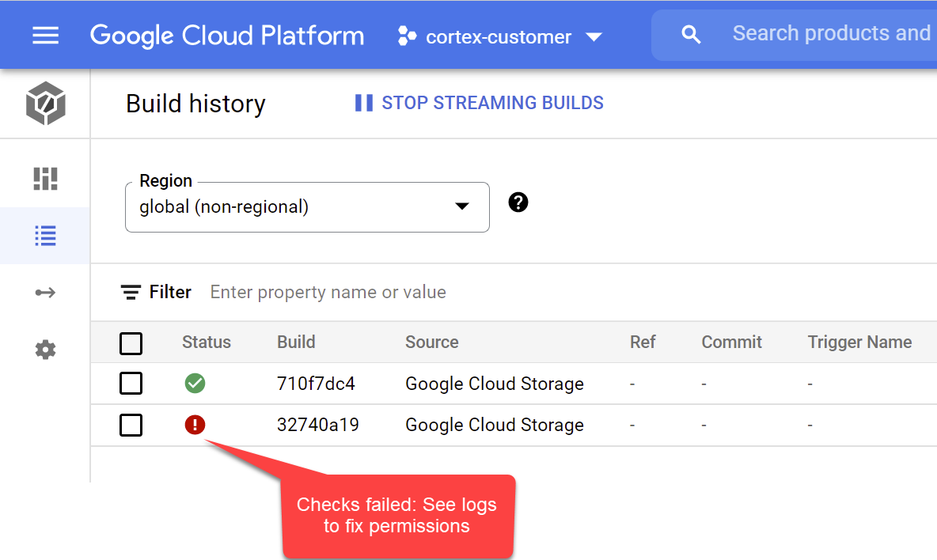Screen dimensions: 937x560
Task: Click the Filter lines icon
Action: (x=131, y=292)
